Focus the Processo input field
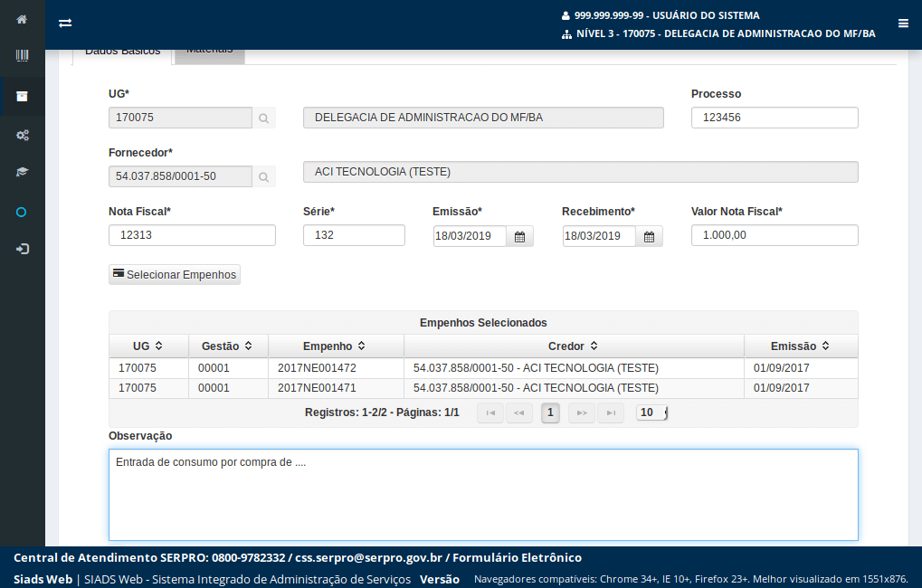The height and width of the screenshot is (588, 922). [x=775, y=118]
